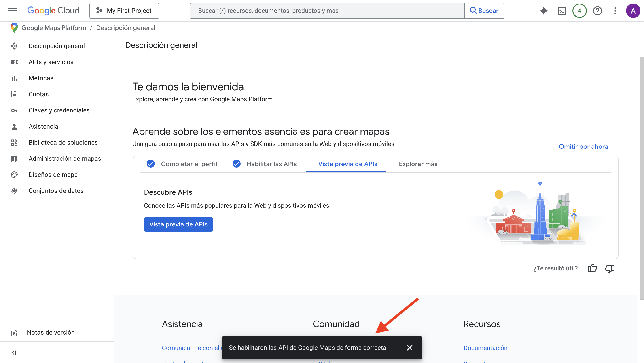This screenshot has width=644, height=363.
Task: Click the Asistencia person icon
Action: 14,127
